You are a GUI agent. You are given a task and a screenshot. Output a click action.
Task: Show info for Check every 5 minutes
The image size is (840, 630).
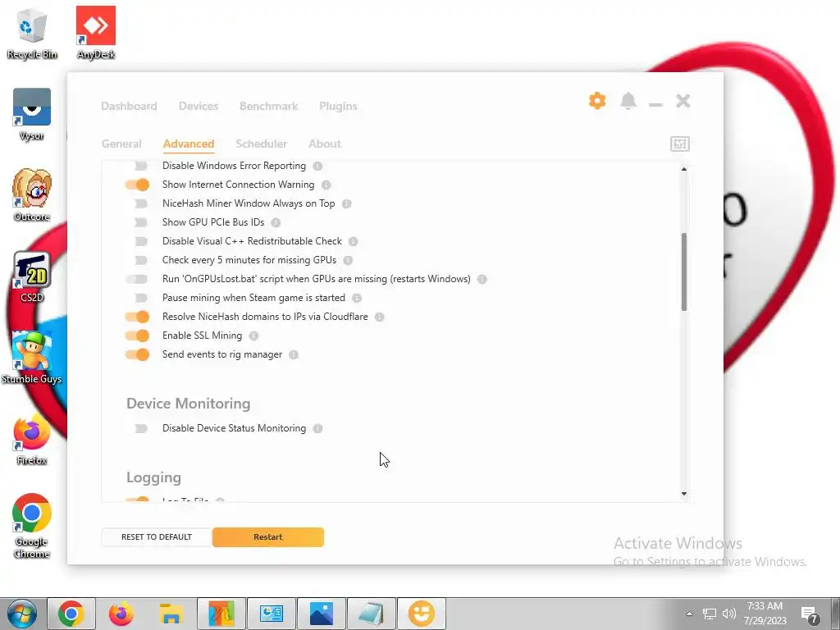[348, 260]
